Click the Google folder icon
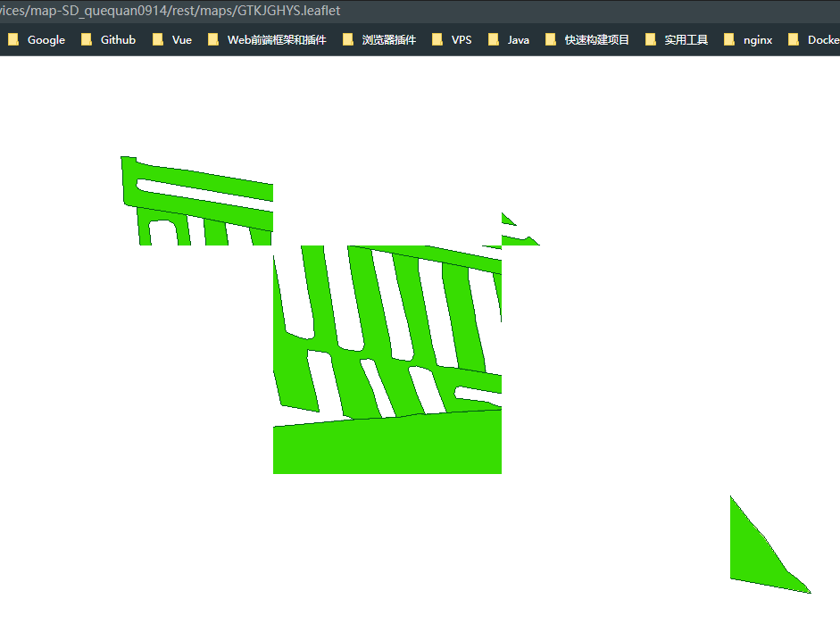The height and width of the screenshot is (624, 840). pyautogui.click(x=12, y=39)
